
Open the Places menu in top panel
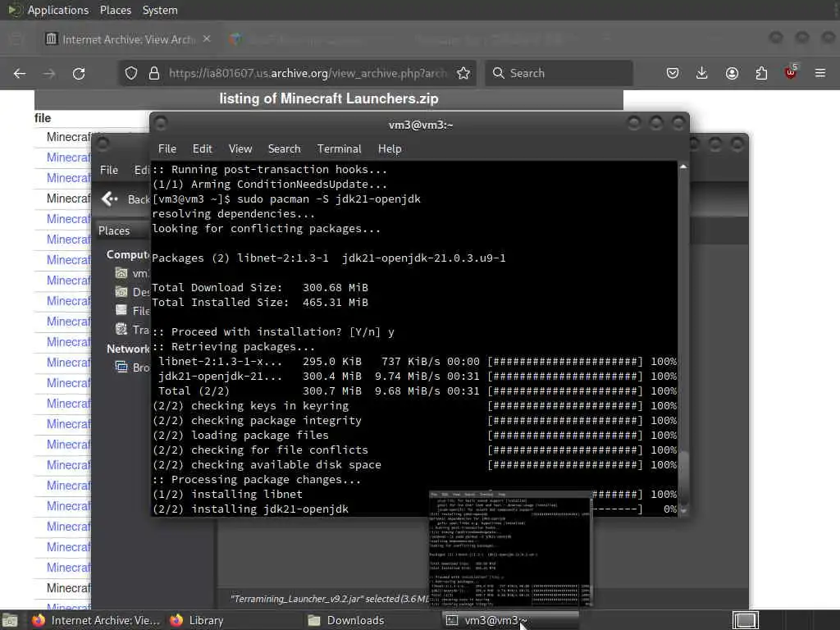click(115, 10)
